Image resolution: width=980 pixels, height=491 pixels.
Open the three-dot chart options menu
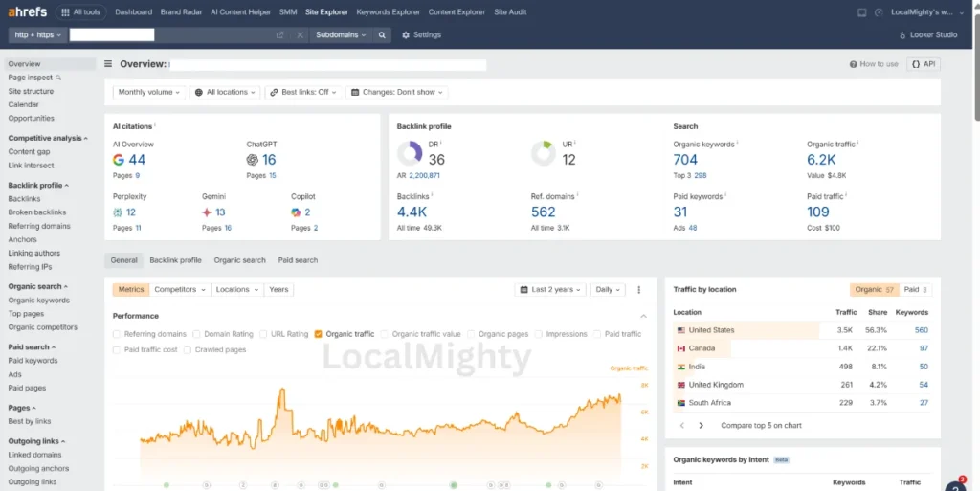click(638, 290)
